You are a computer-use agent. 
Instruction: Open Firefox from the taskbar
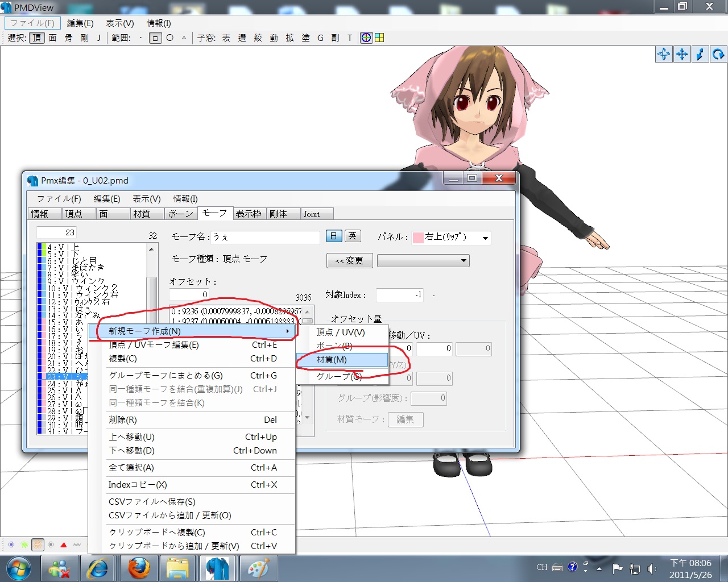point(138,568)
